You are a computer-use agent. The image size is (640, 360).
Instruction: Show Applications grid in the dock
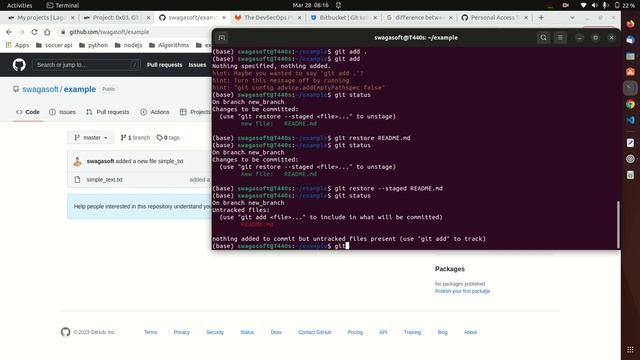point(630,350)
